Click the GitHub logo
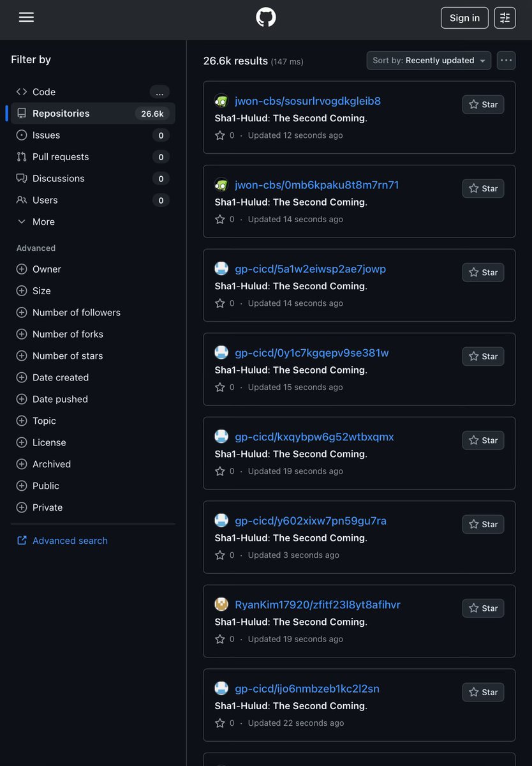 tap(266, 17)
